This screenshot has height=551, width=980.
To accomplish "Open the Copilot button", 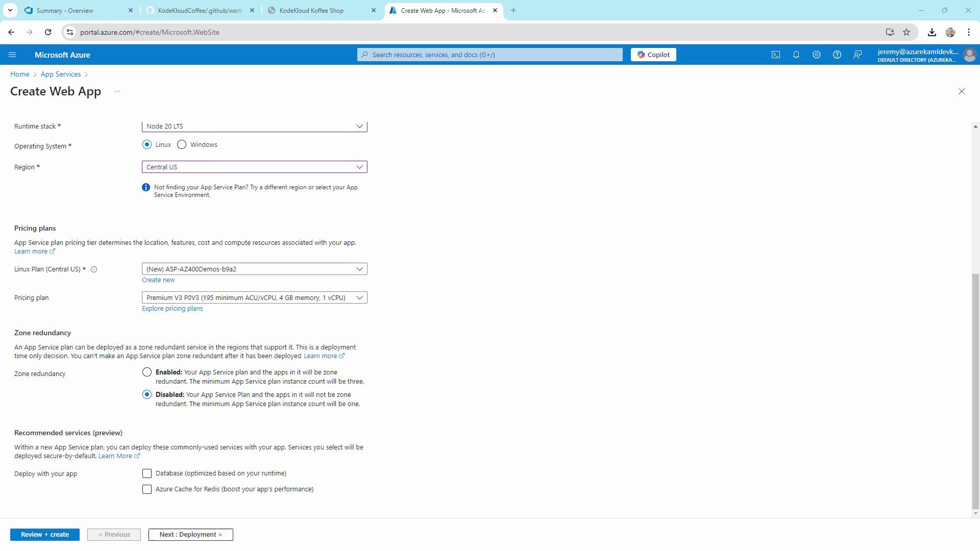I will (x=653, y=55).
